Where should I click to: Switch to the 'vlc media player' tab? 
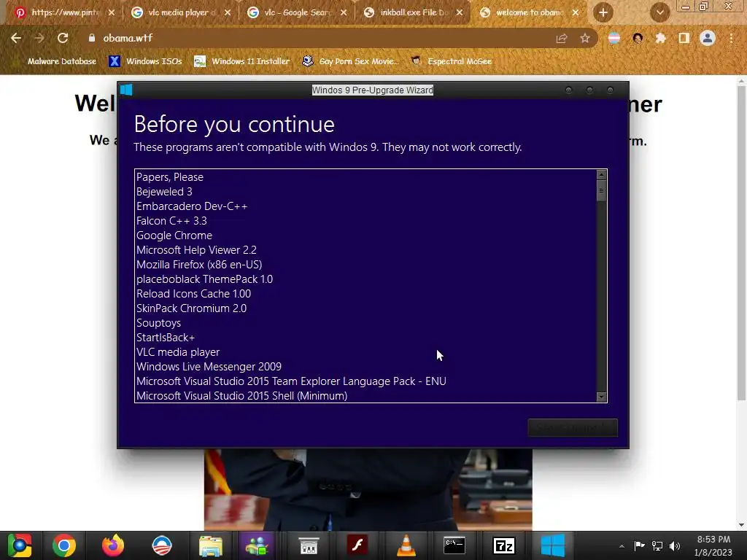click(181, 12)
